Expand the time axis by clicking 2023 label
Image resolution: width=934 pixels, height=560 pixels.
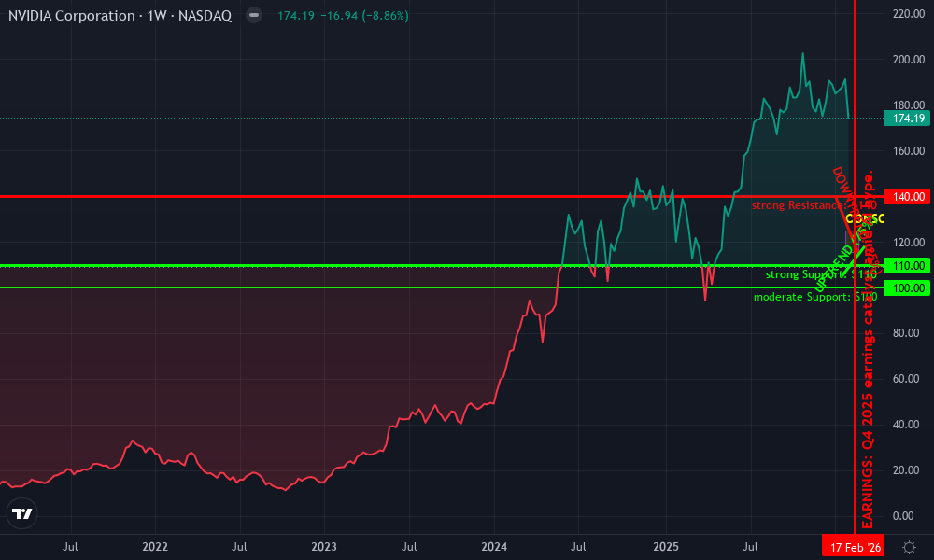(324, 546)
